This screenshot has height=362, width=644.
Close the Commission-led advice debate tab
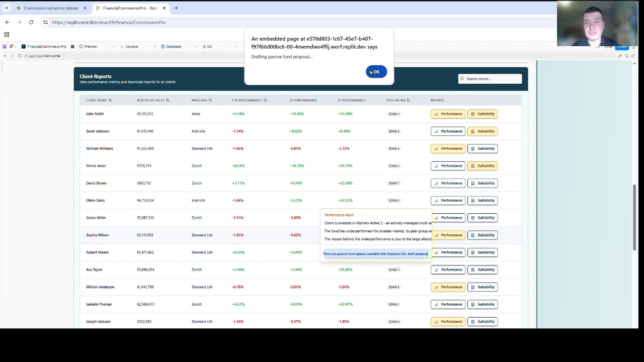pos(85,8)
